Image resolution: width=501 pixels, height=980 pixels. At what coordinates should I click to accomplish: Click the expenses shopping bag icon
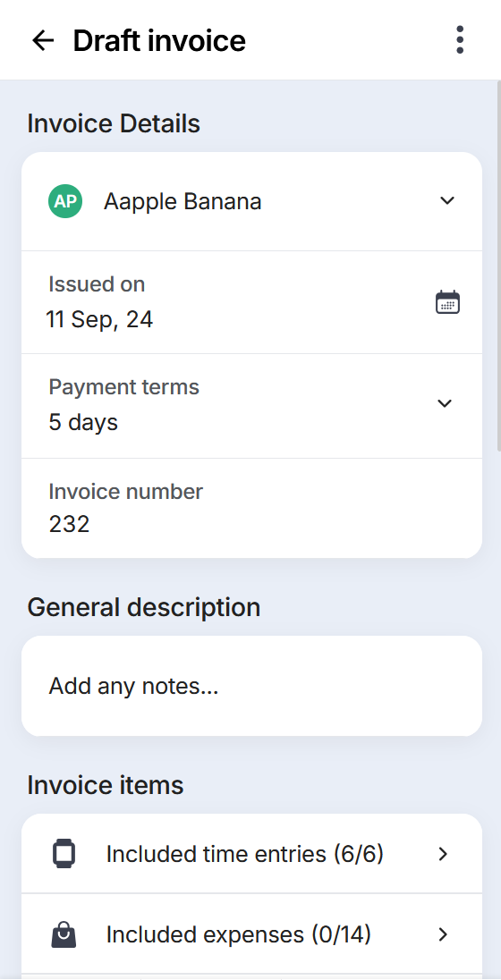64,934
